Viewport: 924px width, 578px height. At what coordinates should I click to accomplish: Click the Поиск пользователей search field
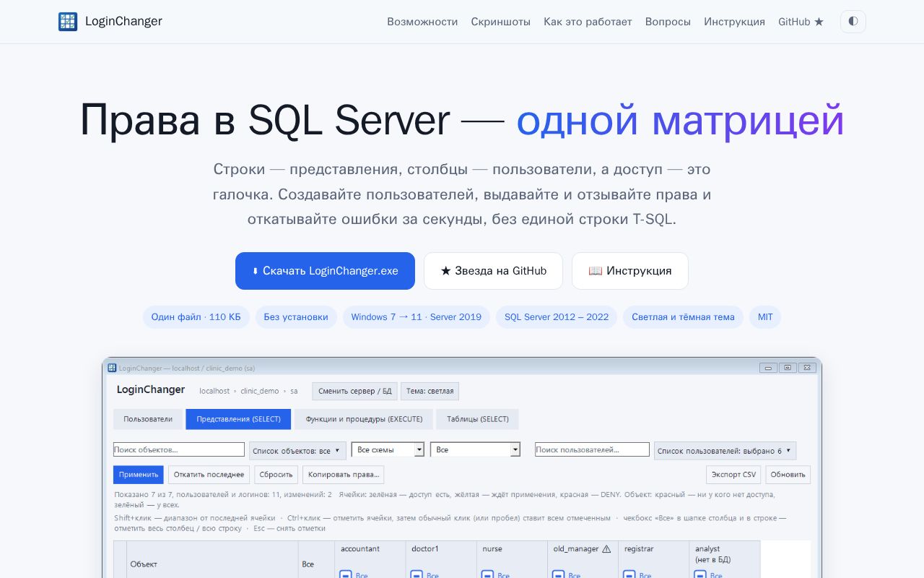(x=592, y=449)
